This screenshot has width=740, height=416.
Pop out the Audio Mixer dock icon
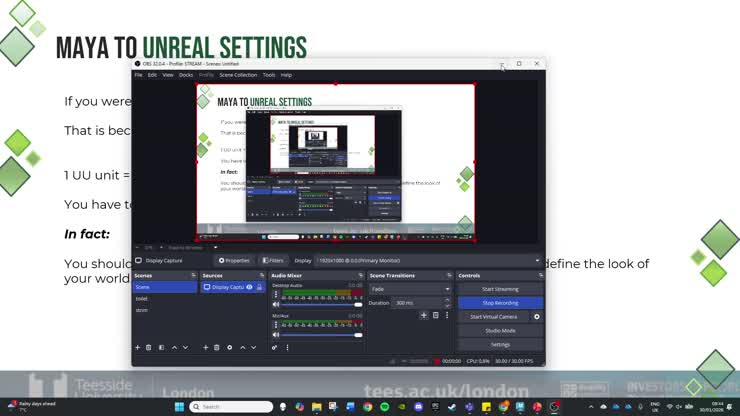click(x=361, y=275)
